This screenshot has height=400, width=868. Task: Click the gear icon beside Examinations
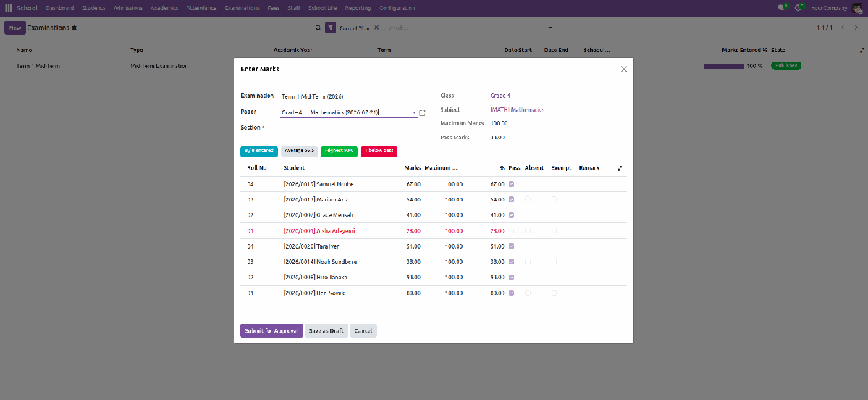click(x=74, y=28)
